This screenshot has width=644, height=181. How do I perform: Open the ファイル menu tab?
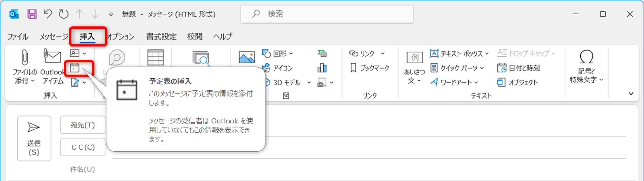18,36
